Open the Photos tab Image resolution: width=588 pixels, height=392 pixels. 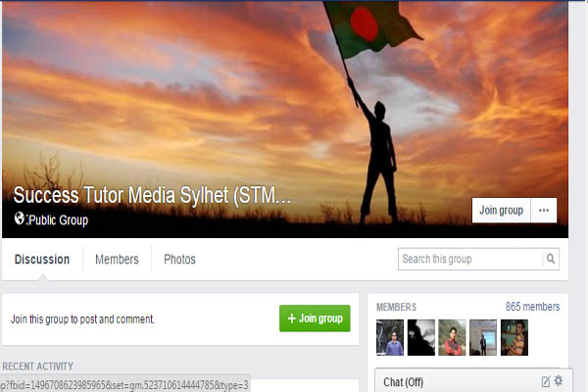point(179,259)
